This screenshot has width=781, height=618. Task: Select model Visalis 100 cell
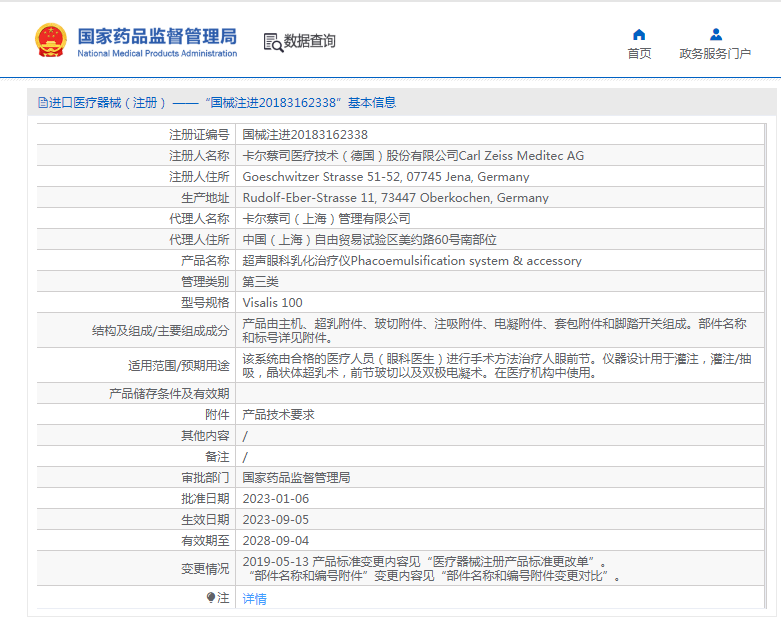click(500, 302)
